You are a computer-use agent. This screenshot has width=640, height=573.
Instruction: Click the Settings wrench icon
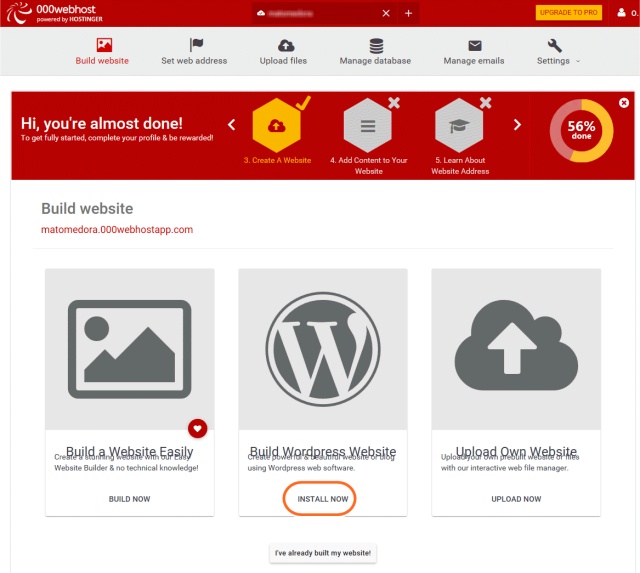click(554, 45)
